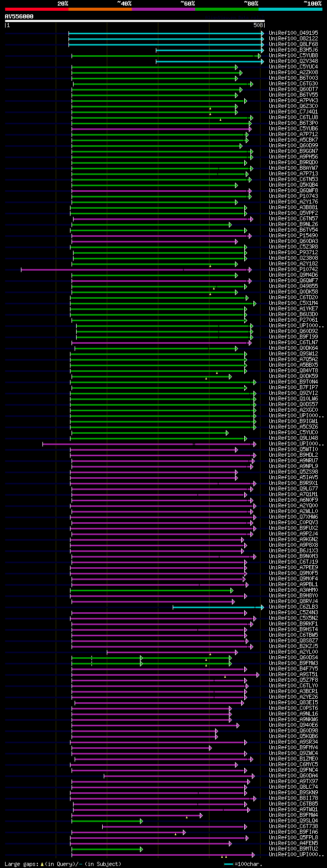Select the UniRef100_C6ZLB3 label
The image size is (327, 868).
coord(293,607)
